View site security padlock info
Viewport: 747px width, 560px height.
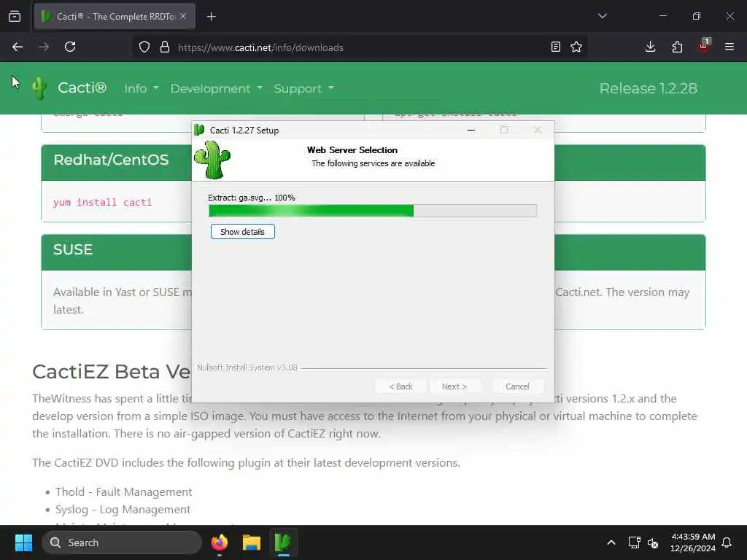click(x=165, y=47)
